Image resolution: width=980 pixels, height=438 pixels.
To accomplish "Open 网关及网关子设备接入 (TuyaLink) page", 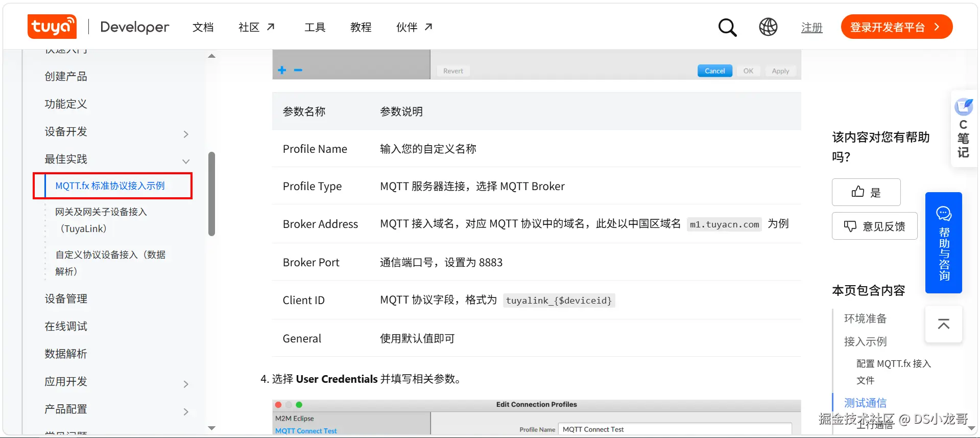I will click(x=101, y=220).
